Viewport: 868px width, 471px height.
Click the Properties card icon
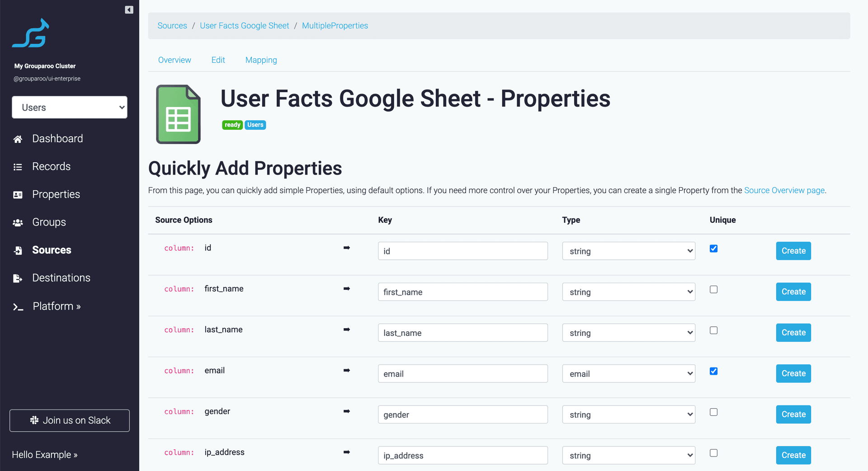18,195
